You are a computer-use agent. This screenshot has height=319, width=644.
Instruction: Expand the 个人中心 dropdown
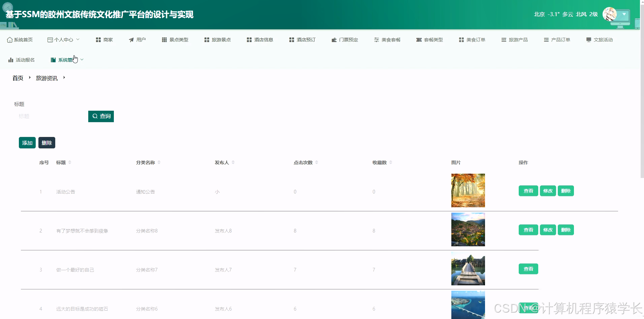(78, 39)
